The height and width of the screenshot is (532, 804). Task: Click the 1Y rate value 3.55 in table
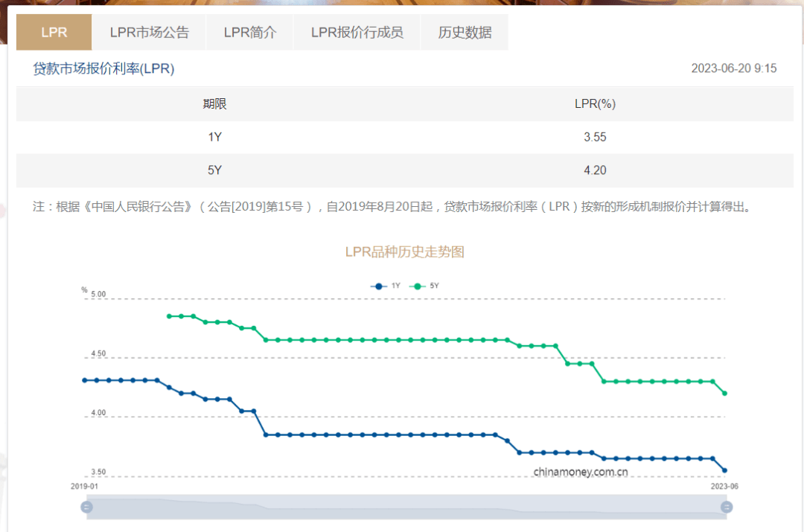[596, 137]
